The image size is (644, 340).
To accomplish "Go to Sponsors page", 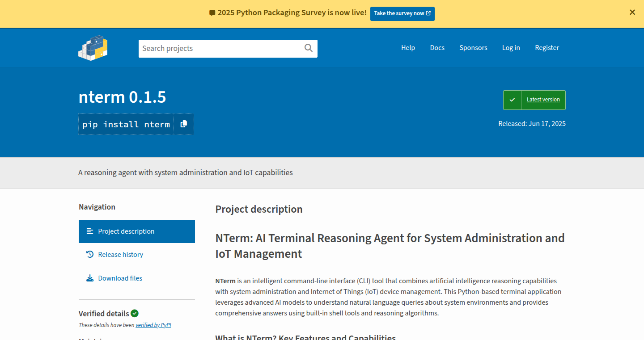I will click(473, 48).
